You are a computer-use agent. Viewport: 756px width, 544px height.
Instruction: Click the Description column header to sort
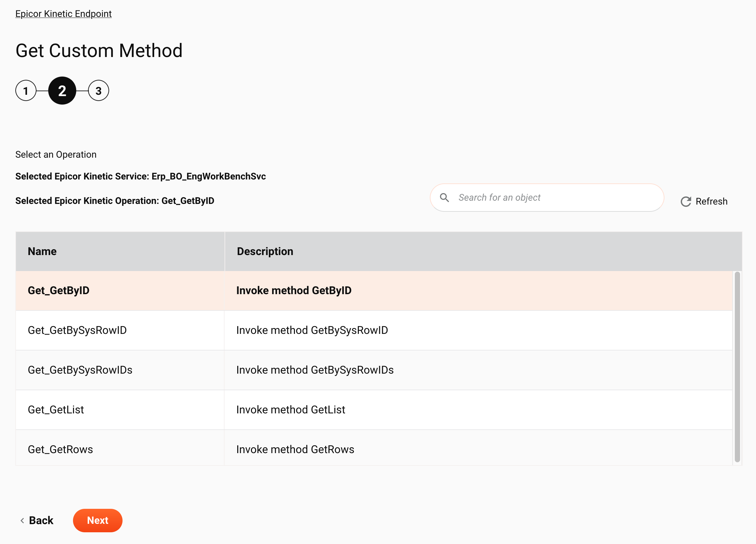pos(265,251)
